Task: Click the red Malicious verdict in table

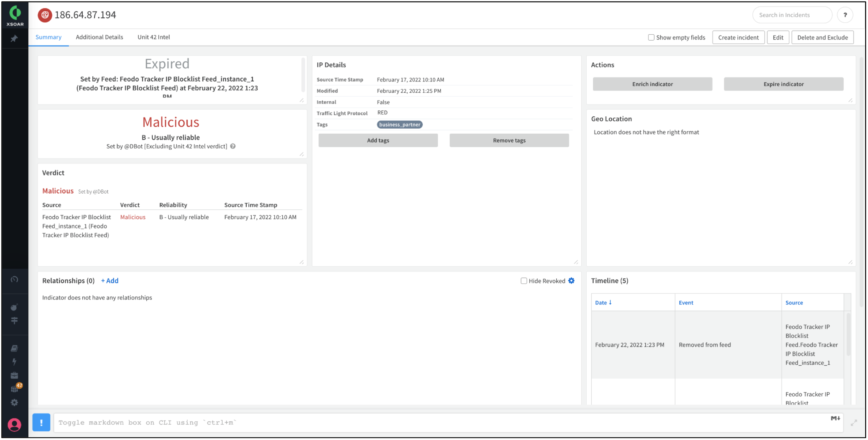Action: click(133, 217)
